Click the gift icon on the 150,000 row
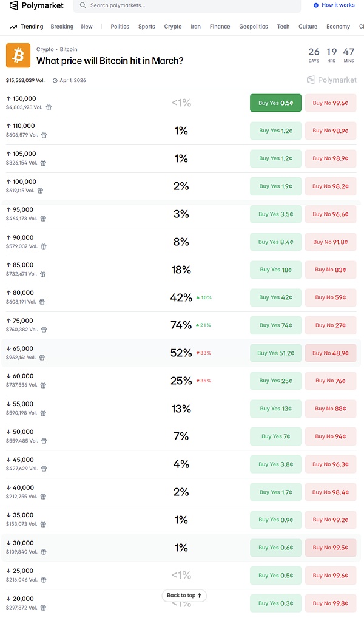Screen dimensions: 364x618 click(49, 107)
